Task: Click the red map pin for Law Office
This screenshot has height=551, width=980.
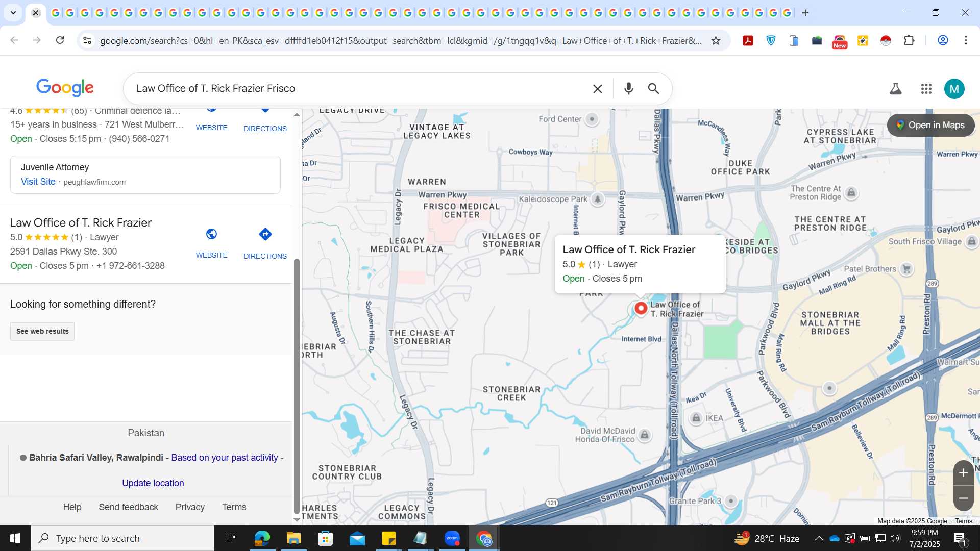Action: [x=641, y=308]
